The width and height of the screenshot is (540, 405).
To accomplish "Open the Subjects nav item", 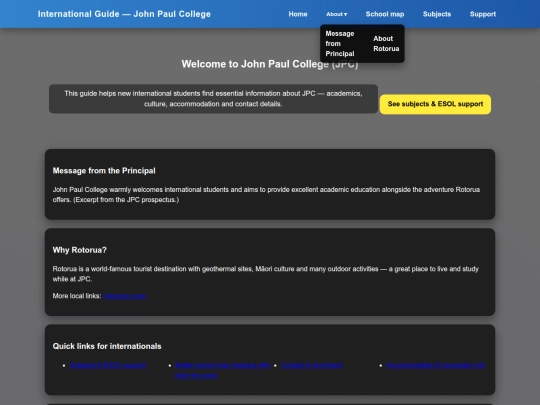I will click(x=437, y=14).
